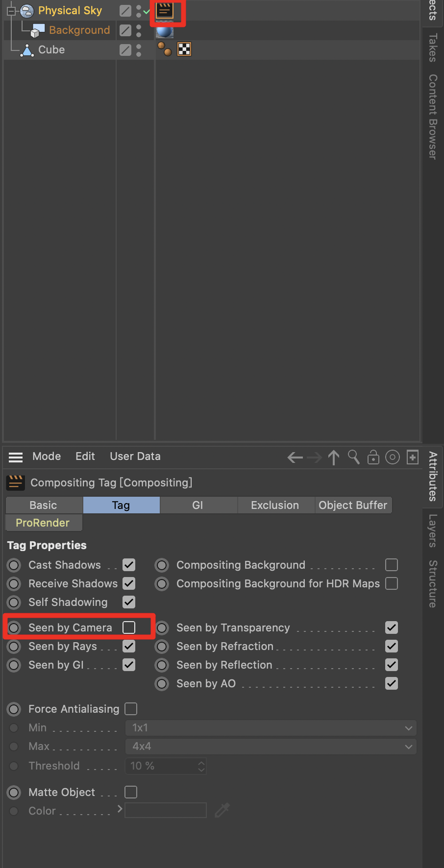Uncheck Seen by Transparency
Viewport: 444px width, 868px height.
392,627
